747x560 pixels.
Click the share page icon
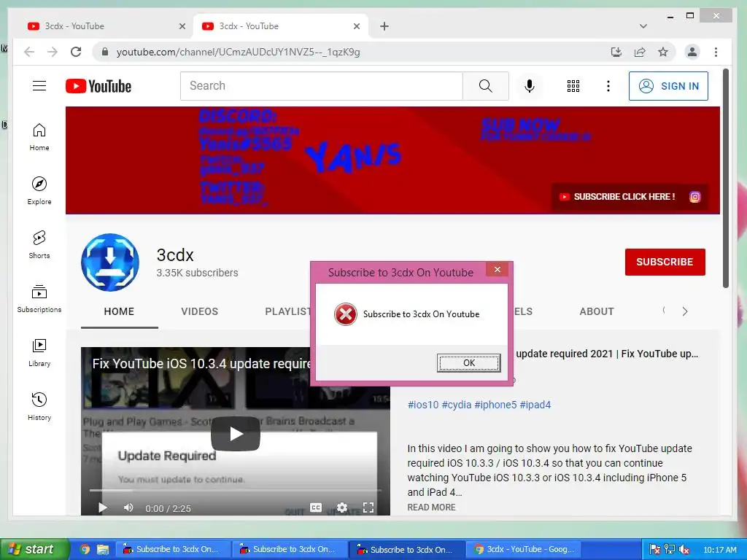point(639,52)
